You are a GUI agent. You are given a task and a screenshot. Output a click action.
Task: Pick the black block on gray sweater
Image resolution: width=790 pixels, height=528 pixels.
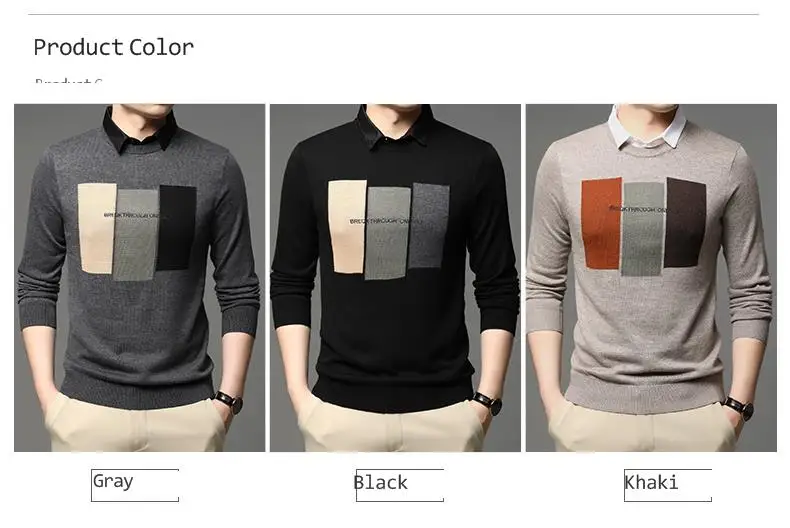coord(176,228)
